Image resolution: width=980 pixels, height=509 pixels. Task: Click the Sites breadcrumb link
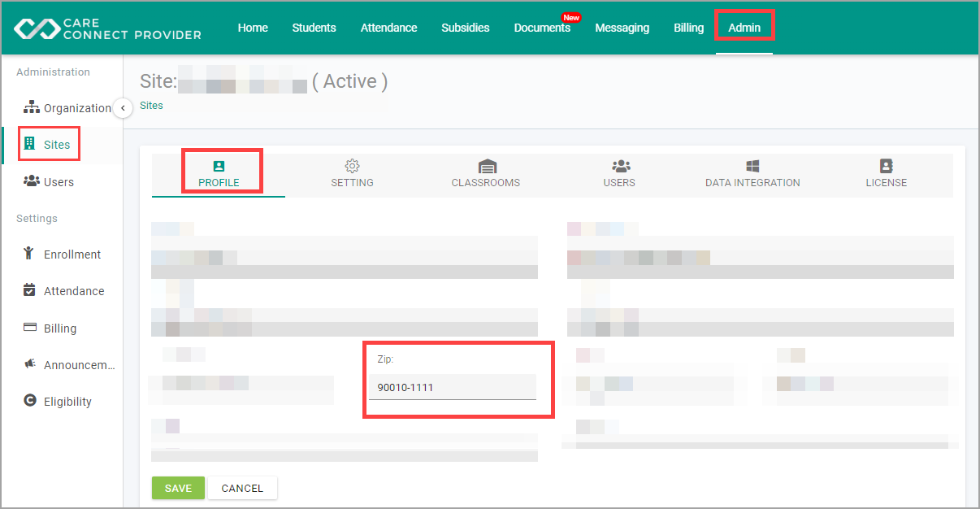(151, 106)
